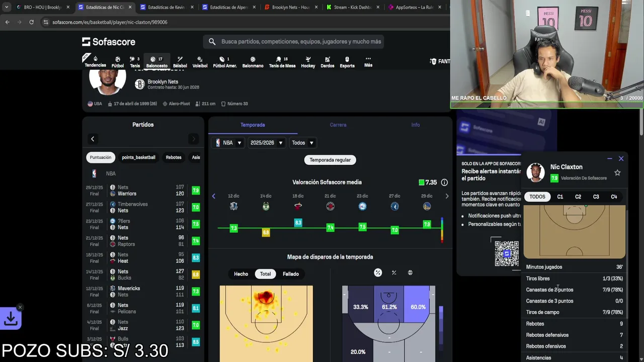The width and height of the screenshot is (644, 362).
Task: Open browser tab list dropdown
Action: point(6,7)
